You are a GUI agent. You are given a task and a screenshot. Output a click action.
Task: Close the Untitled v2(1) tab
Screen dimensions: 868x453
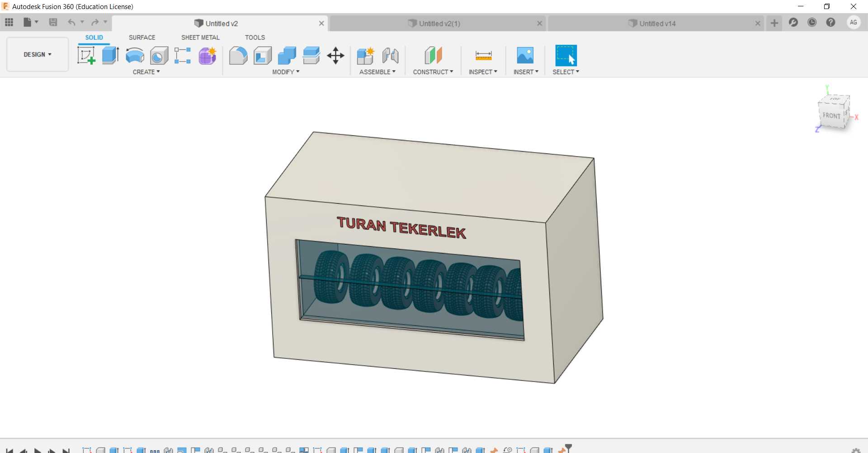[539, 24]
